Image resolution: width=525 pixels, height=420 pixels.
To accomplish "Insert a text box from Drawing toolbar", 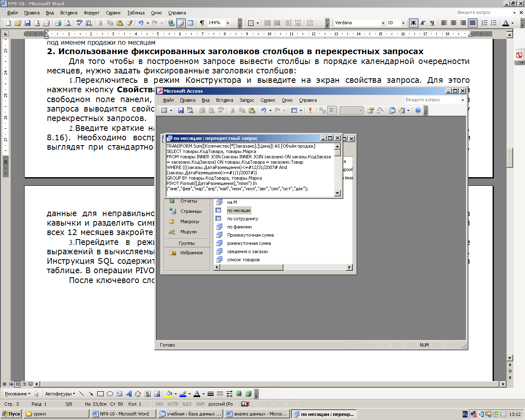I will pos(119,394).
